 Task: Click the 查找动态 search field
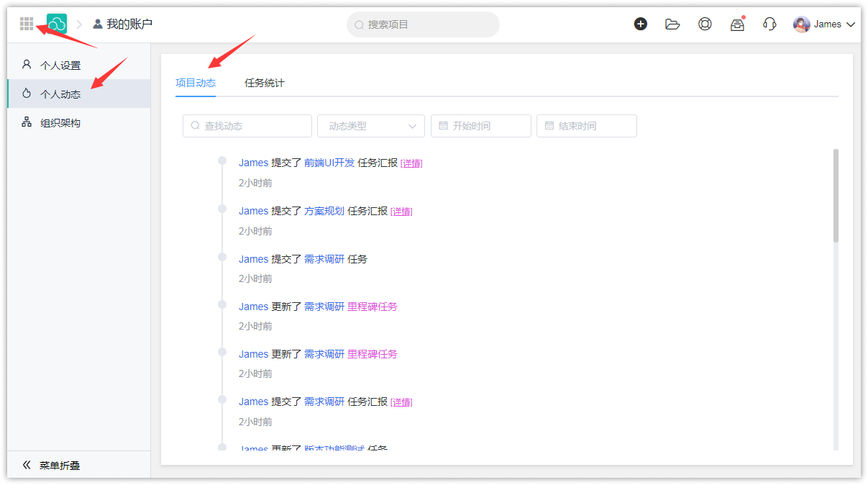[x=247, y=126]
